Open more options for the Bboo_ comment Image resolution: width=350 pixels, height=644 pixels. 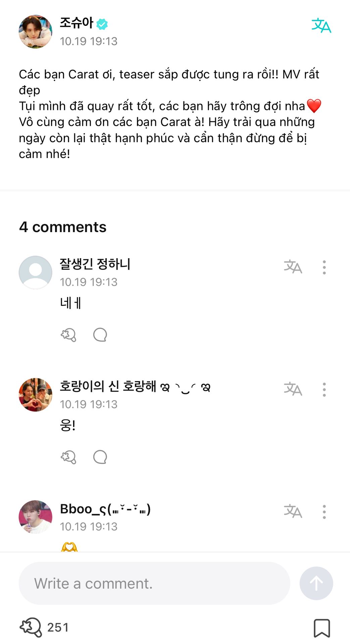[324, 512]
